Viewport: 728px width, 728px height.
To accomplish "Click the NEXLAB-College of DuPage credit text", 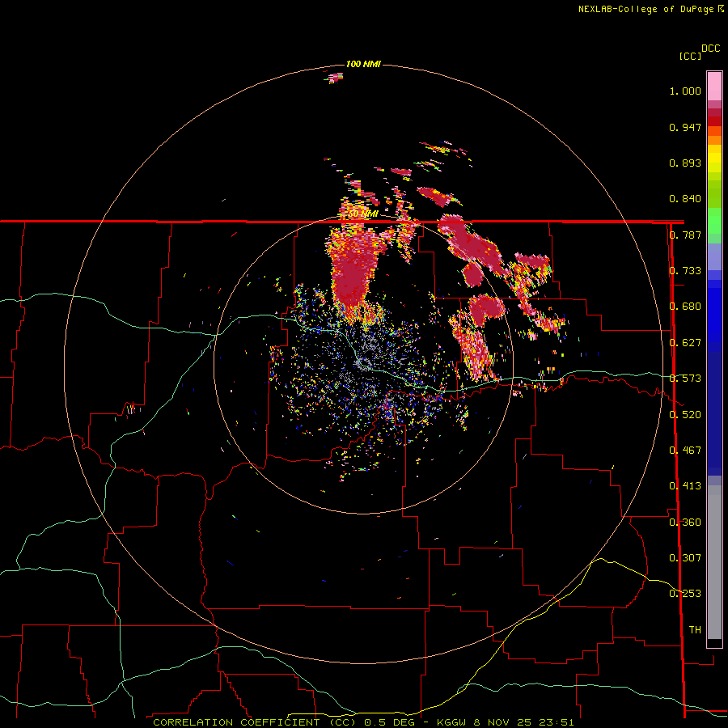I will pos(650,9).
